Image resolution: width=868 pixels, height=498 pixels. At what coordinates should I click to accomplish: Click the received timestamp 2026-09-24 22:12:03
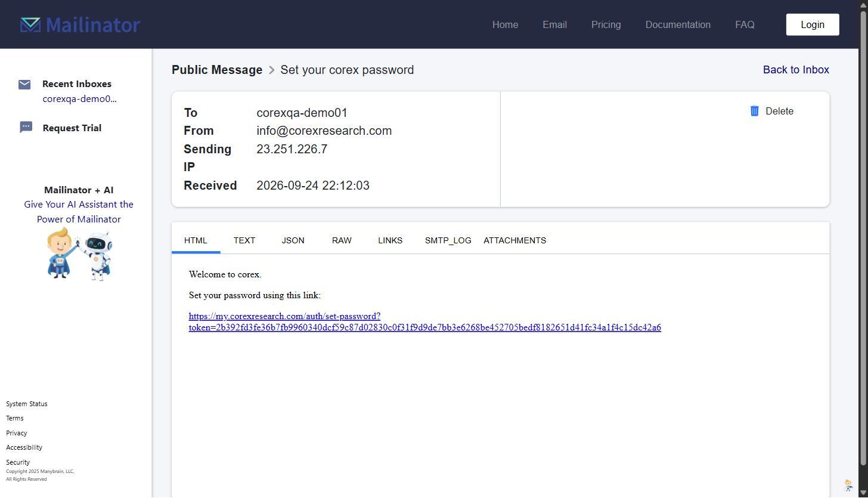point(313,185)
